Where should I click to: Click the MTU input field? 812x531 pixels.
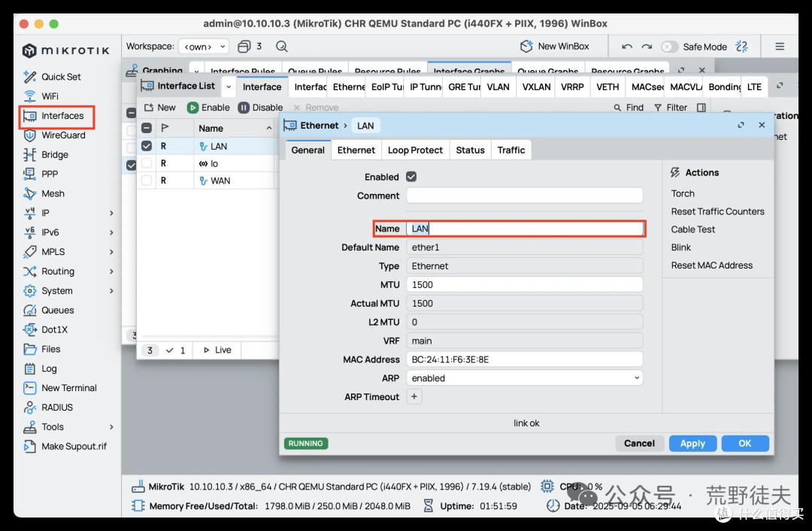525,284
